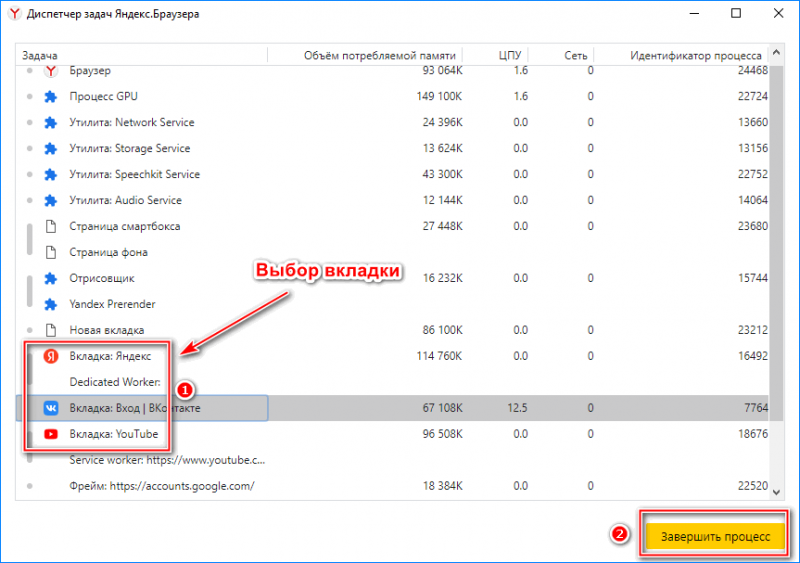
Task: Maximize the task manager window
Action: point(736,13)
